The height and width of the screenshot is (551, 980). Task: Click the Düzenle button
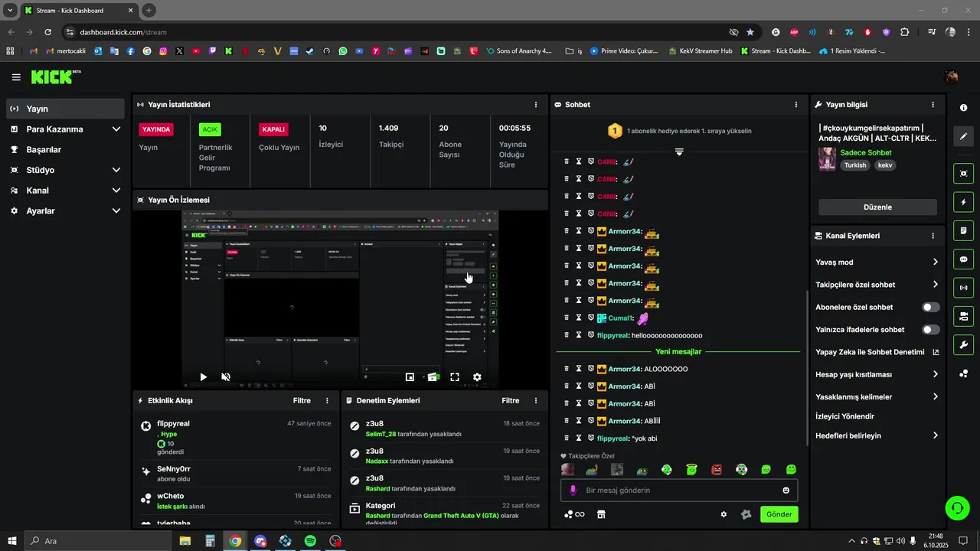click(877, 207)
